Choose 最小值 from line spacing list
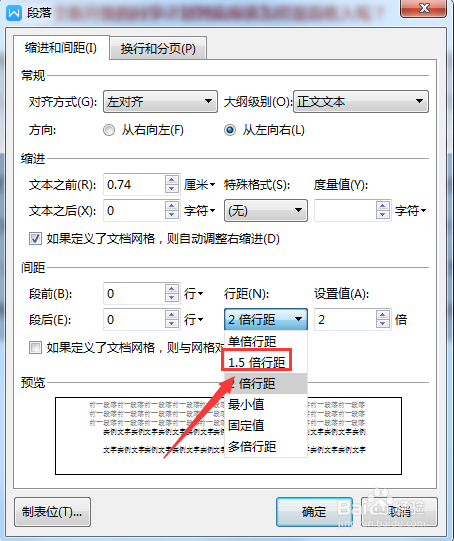The height and width of the screenshot is (541, 454). click(x=266, y=404)
